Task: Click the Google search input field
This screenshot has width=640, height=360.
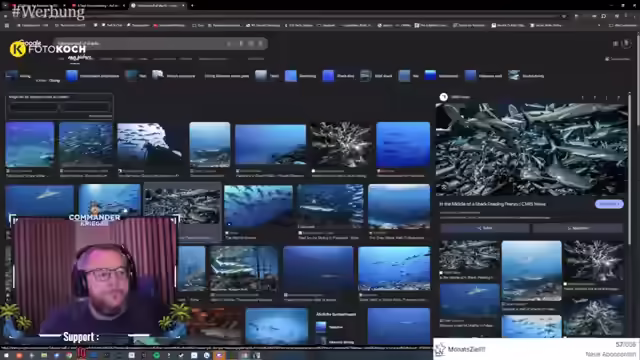Action: point(139,43)
